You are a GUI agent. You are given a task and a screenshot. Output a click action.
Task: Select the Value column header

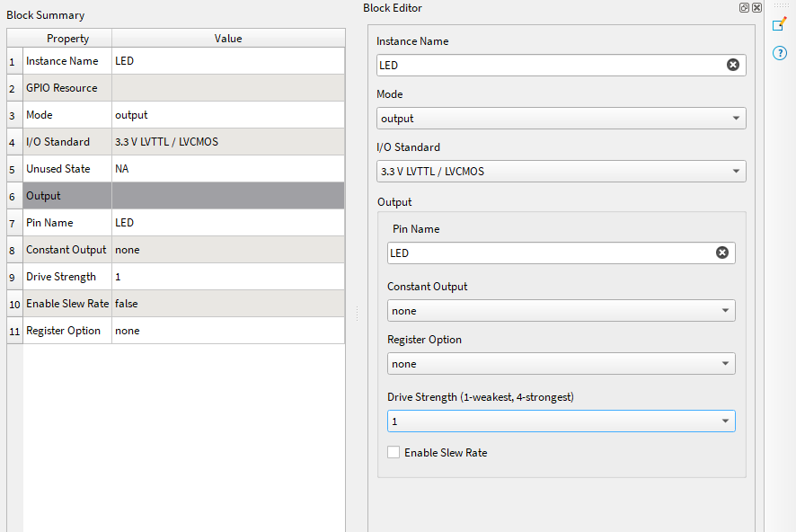(228, 39)
